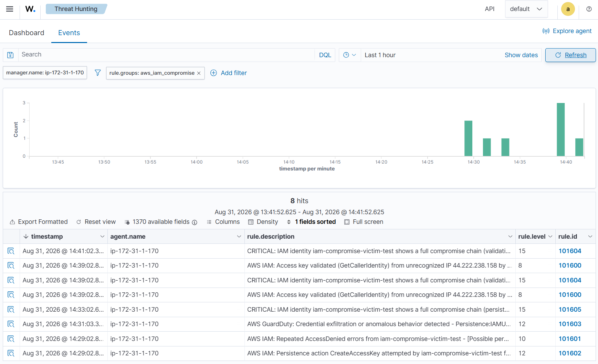Open the Columns selector

coord(223,222)
